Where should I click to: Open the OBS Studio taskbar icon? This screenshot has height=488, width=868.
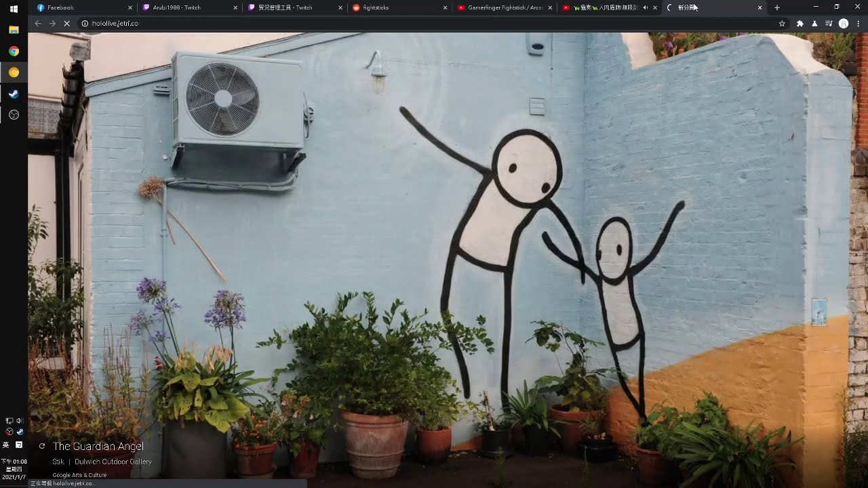pyautogui.click(x=14, y=115)
